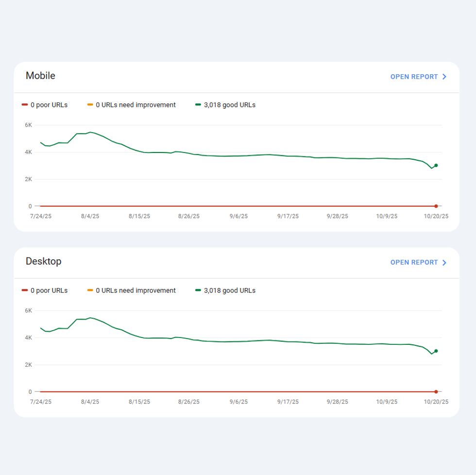This screenshot has height=475, width=476.
Task: Select the Mobile card header
Action: pos(41,76)
